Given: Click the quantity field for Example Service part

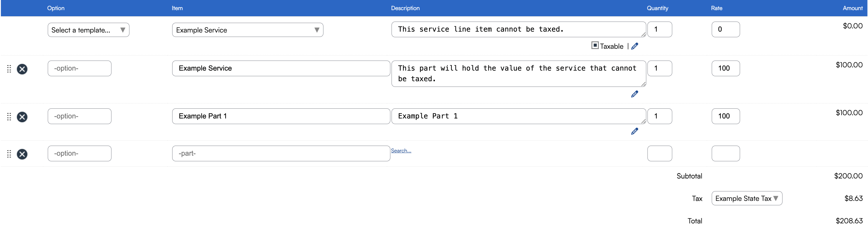Looking at the screenshot, I should [660, 68].
